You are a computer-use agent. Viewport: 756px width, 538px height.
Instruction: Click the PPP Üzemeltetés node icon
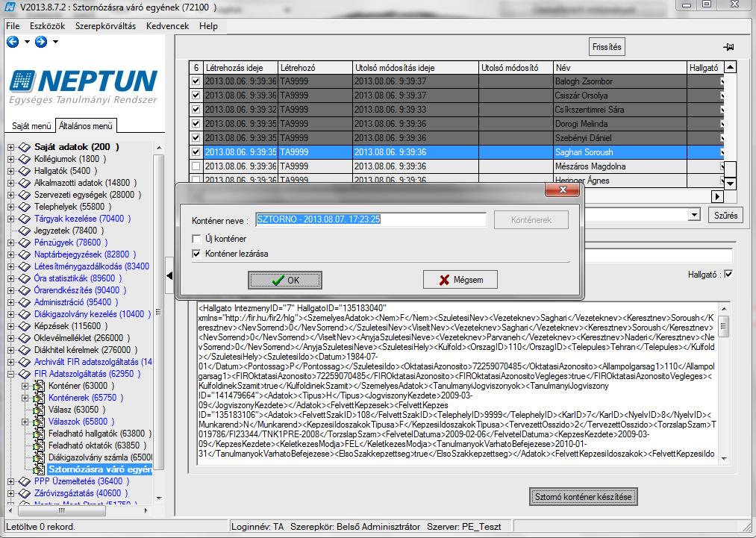pos(25,481)
